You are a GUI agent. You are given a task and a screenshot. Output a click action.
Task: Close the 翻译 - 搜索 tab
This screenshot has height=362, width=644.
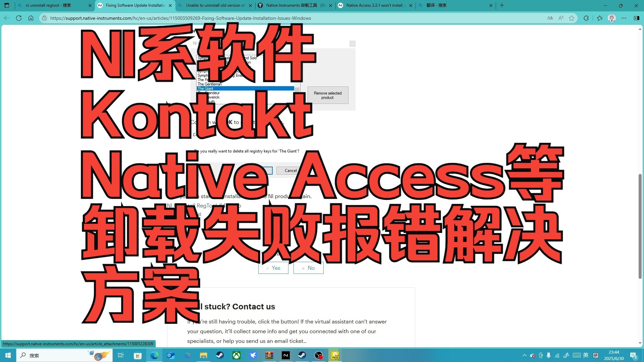(x=491, y=5)
